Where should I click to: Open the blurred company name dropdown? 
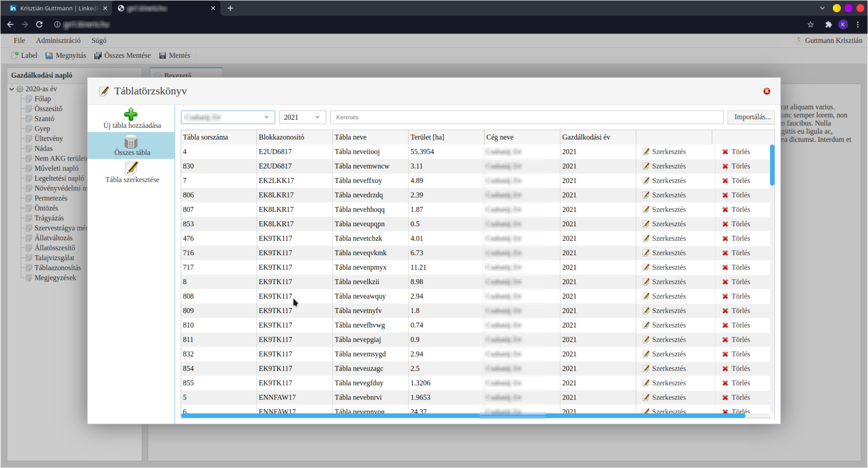point(228,117)
